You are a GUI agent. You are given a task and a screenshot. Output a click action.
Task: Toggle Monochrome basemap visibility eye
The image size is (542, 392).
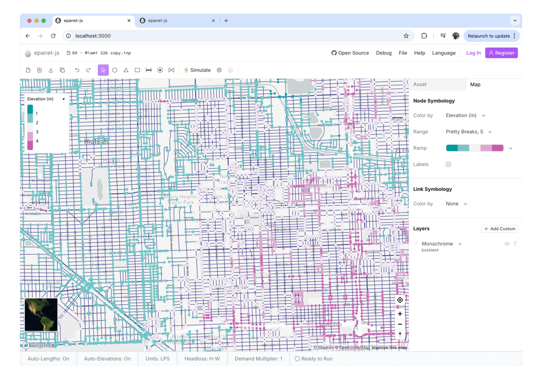[x=507, y=244]
